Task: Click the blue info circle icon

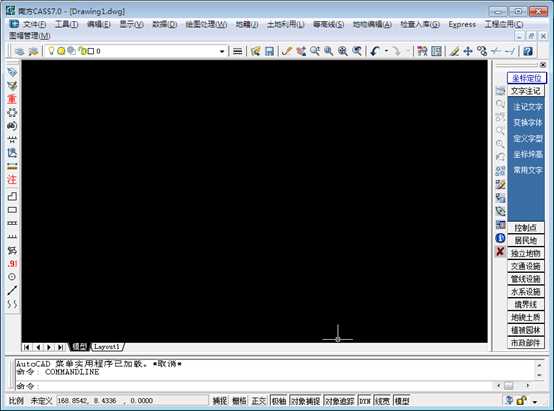Action: pyautogui.click(x=500, y=238)
